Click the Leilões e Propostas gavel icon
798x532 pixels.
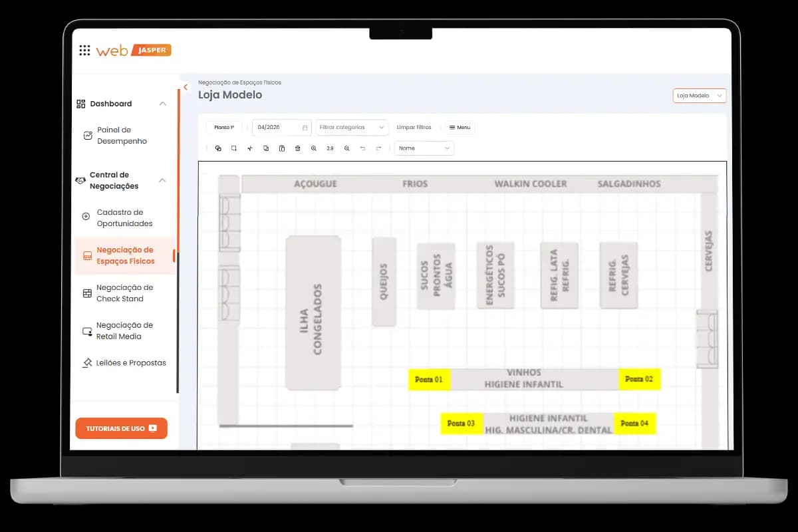click(87, 363)
